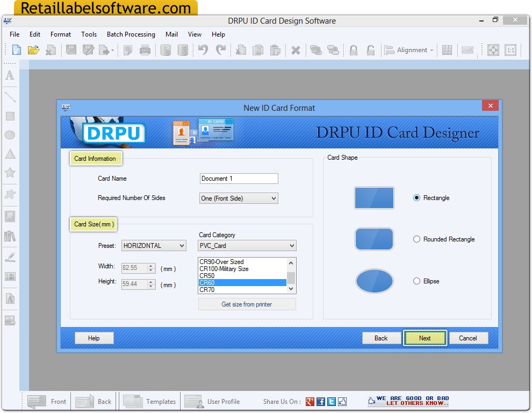
Task: Click the Back button in dialog
Action: coord(382,338)
